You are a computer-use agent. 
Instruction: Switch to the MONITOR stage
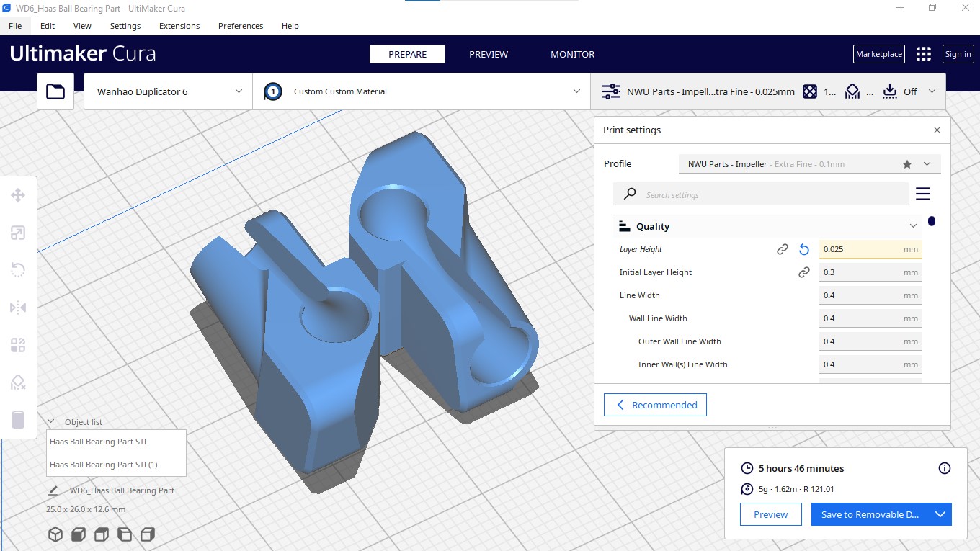(573, 54)
